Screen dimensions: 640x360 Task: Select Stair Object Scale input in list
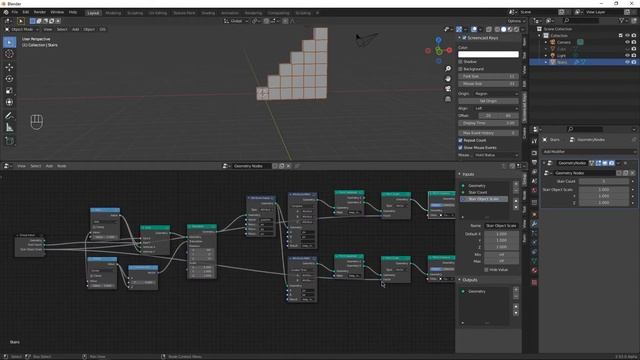point(484,199)
